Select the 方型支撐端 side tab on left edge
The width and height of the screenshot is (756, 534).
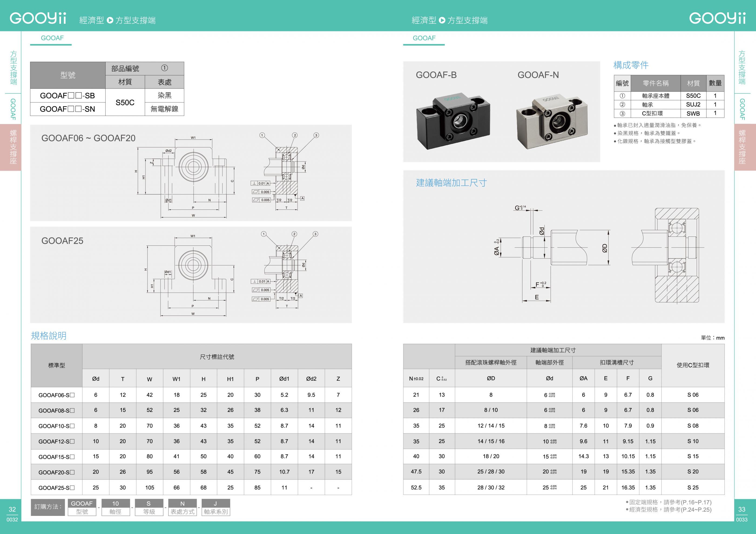click(x=13, y=67)
